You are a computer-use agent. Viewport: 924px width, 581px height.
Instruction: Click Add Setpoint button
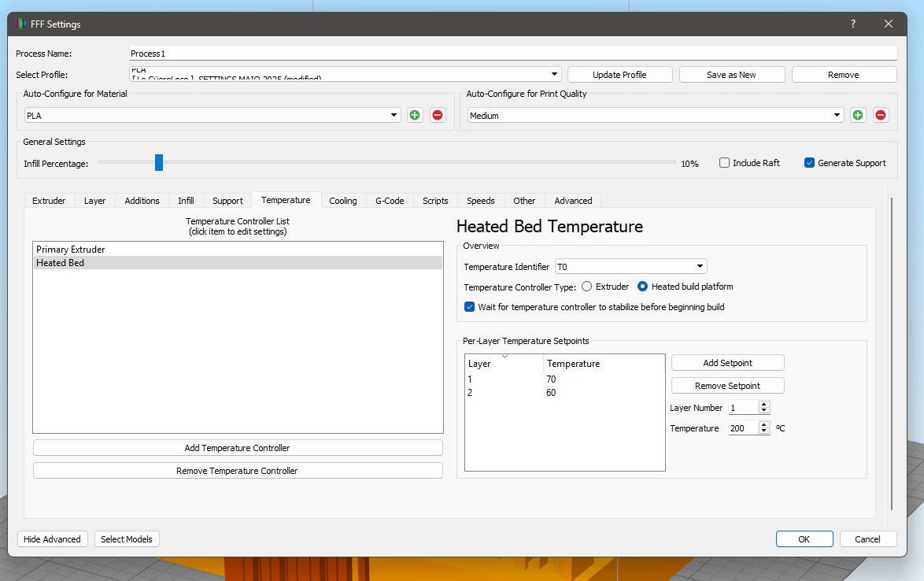728,363
